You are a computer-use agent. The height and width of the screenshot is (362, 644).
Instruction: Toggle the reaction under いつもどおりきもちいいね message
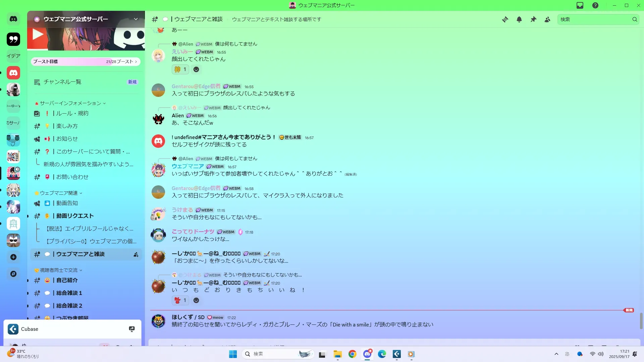[x=180, y=300]
